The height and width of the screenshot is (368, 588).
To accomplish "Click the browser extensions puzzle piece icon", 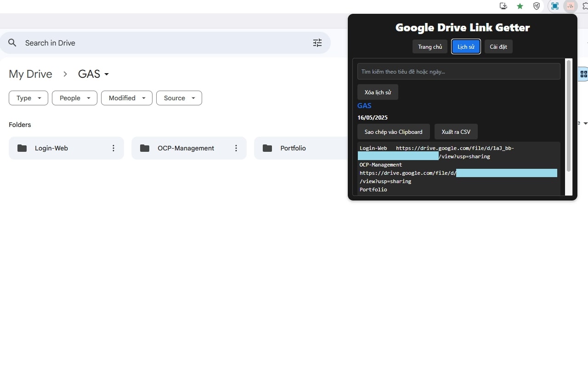I will tap(585, 6).
